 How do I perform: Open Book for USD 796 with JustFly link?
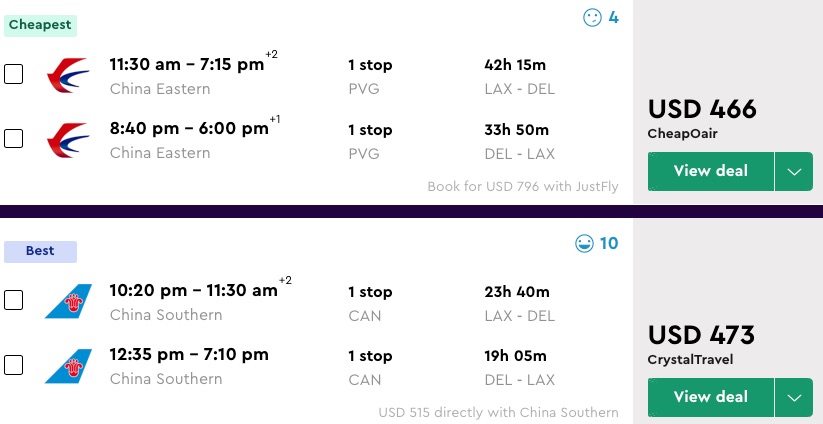(x=523, y=186)
